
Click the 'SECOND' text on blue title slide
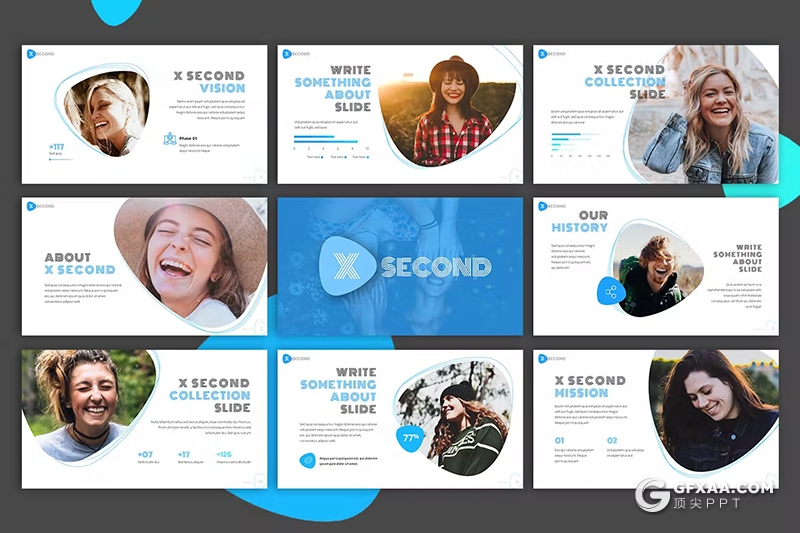click(435, 267)
